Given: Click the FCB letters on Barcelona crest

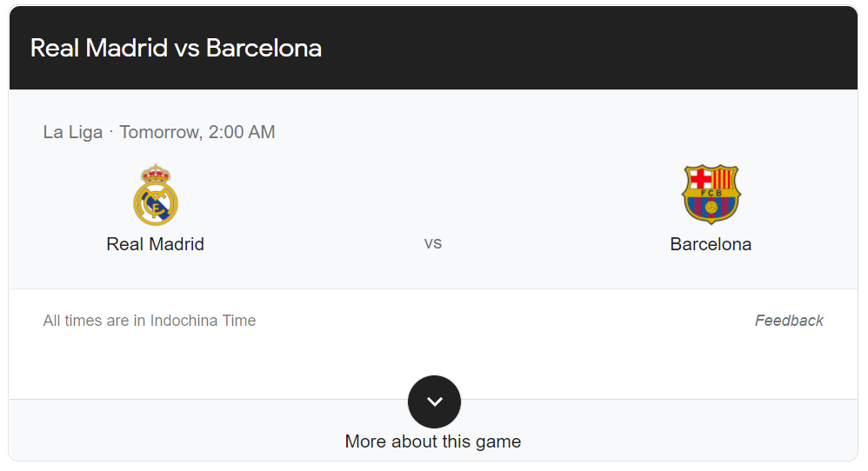Looking at the screenshot, I should (711, 193).
